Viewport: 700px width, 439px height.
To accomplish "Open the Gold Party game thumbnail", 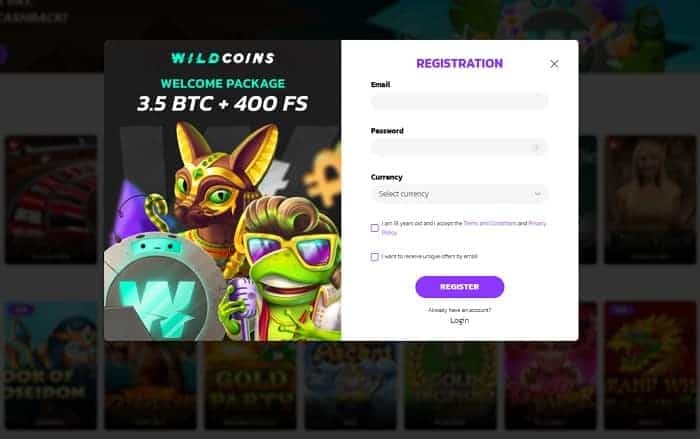I will pos(250,385).
